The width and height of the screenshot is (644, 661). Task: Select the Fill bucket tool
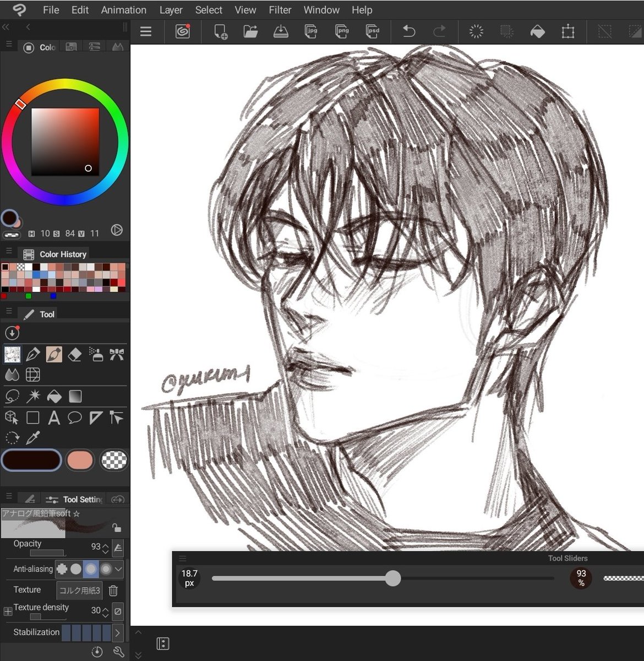click(x=54, y=396)
